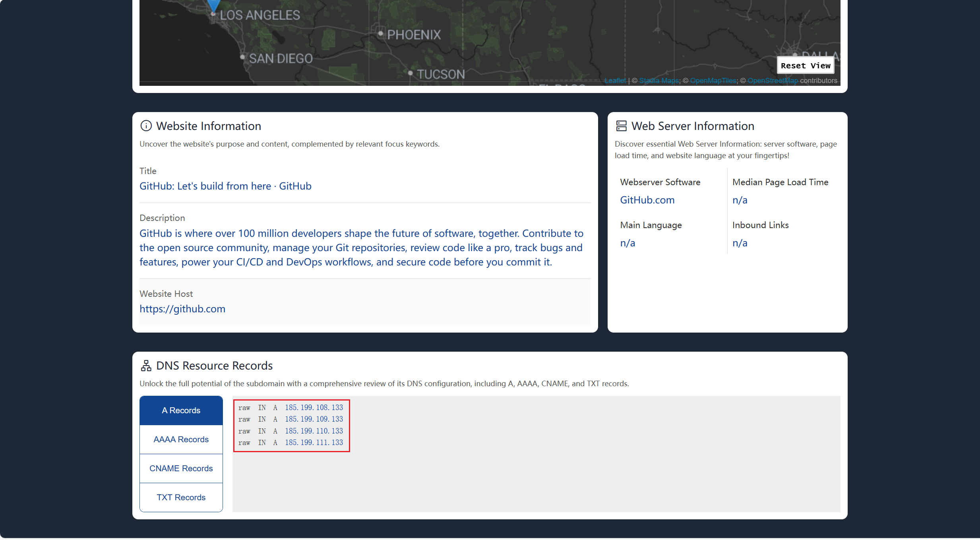The image size is (980, 540).
Task: Click the GitHub description paragraph text
Action: 361,248
